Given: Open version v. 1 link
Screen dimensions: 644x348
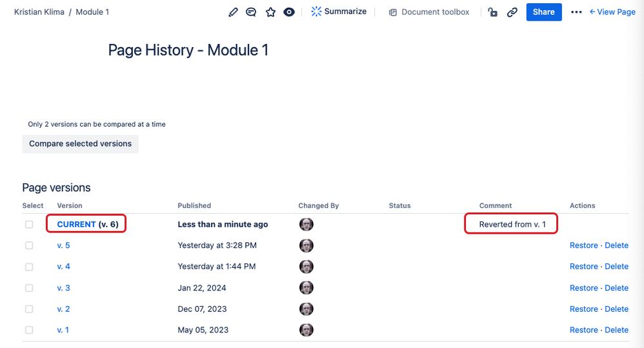Looking at the screenshot, I should tap(63, 330).
